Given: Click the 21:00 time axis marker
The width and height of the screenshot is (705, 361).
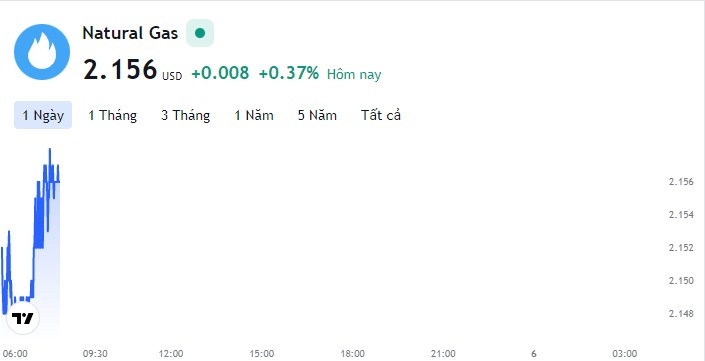Looking at the screenshot, I should coord(444,354).
